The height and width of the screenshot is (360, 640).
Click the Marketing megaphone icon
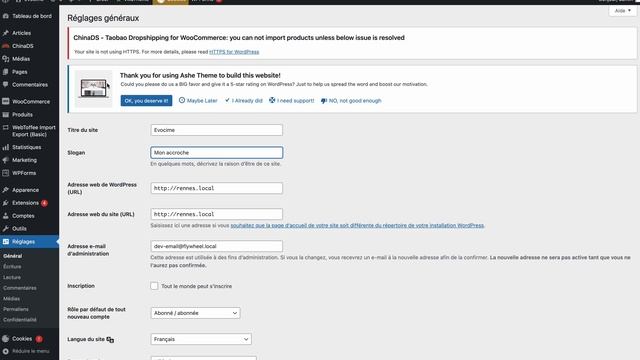click(x=5, y=160)
